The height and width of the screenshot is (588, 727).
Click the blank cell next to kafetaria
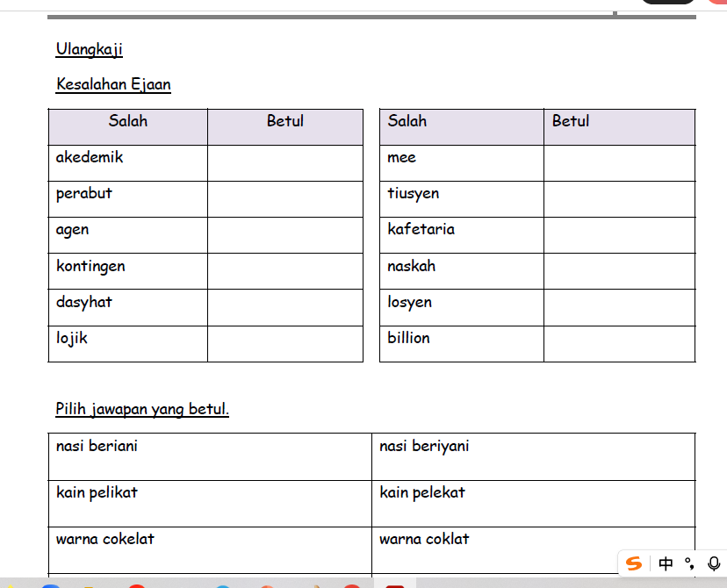coord(619,235)
